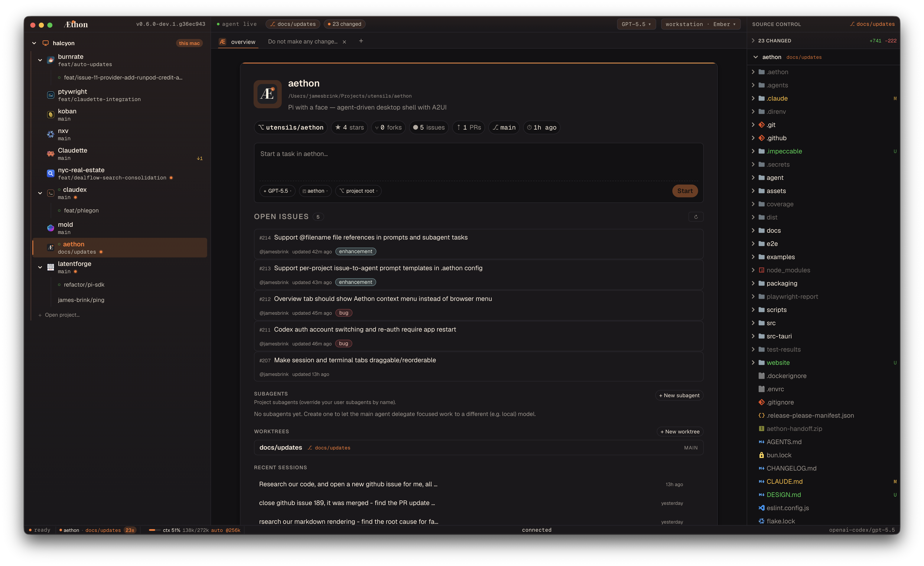This screenshot has height=566, width=924.
Task: Expand the src-tauri folder
Action: [753, 336]
